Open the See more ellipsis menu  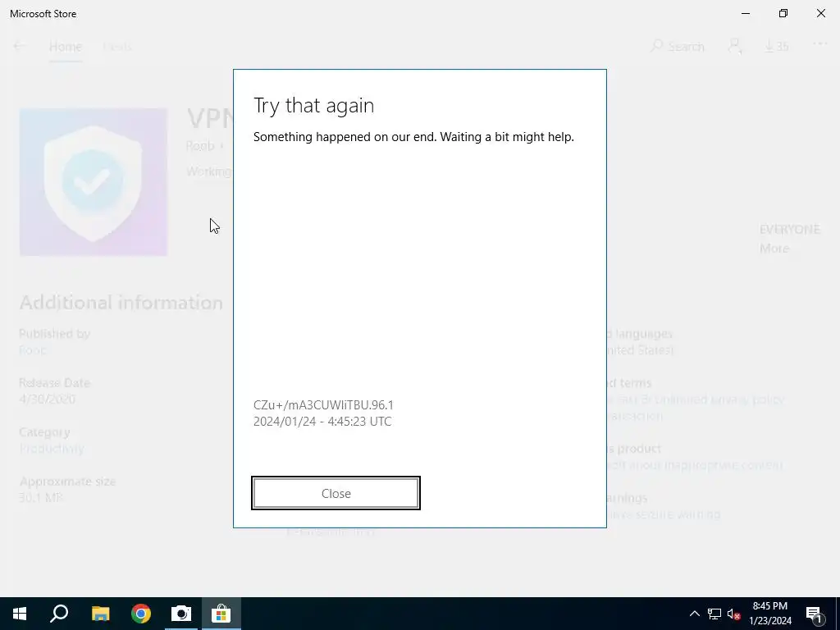(819, 44)
